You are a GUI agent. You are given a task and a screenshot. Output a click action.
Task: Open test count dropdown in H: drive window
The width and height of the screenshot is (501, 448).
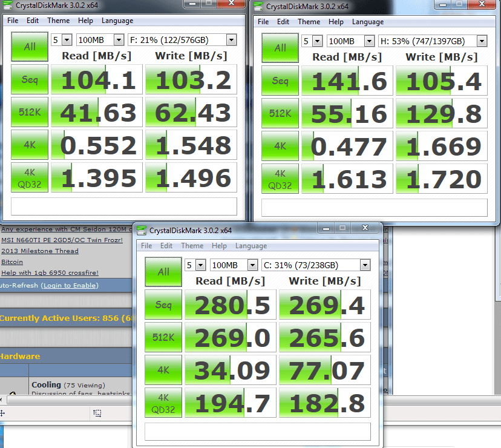(317, 41)
